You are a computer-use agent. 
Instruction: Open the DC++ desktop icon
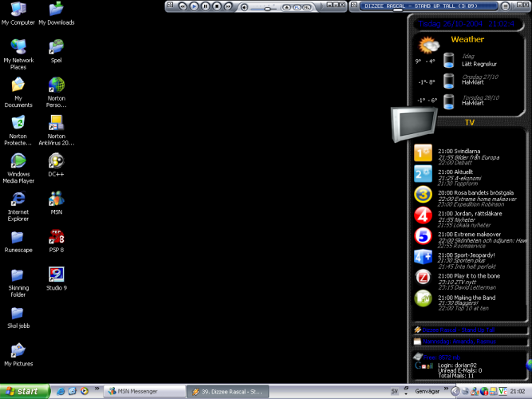click(56, 160)
